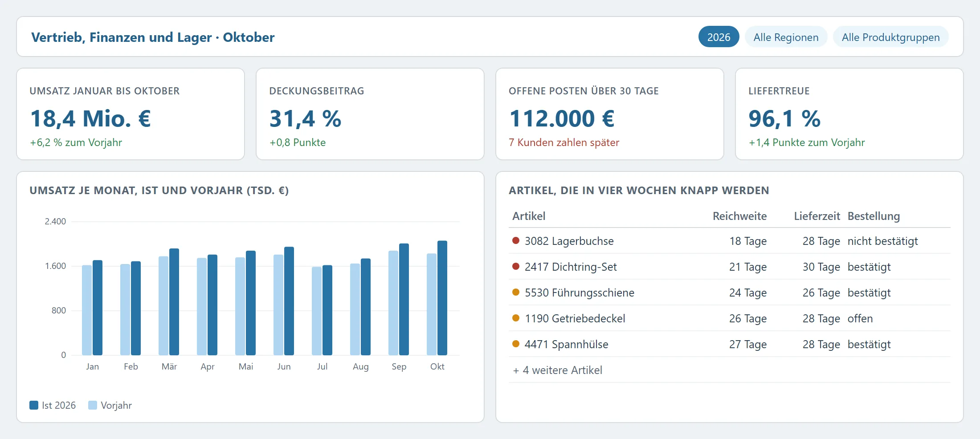Click the Bestellung column header

click(x=874, y=216)
